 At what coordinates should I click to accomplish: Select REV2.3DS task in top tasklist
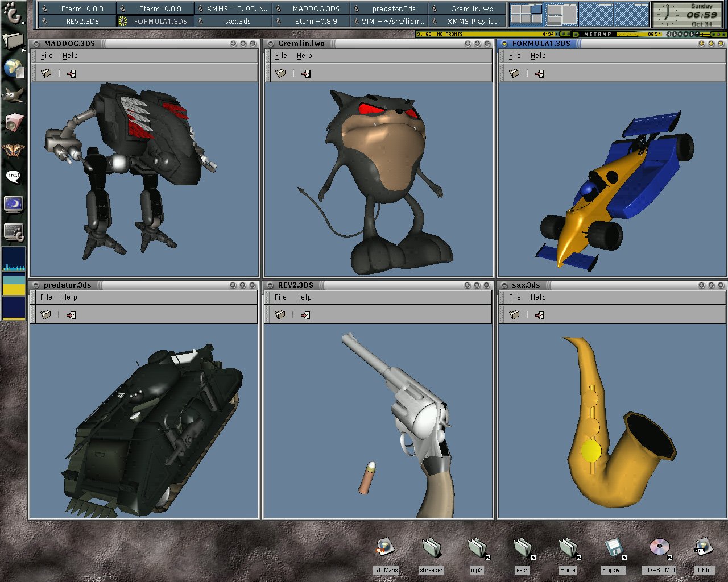pos(77,21)
